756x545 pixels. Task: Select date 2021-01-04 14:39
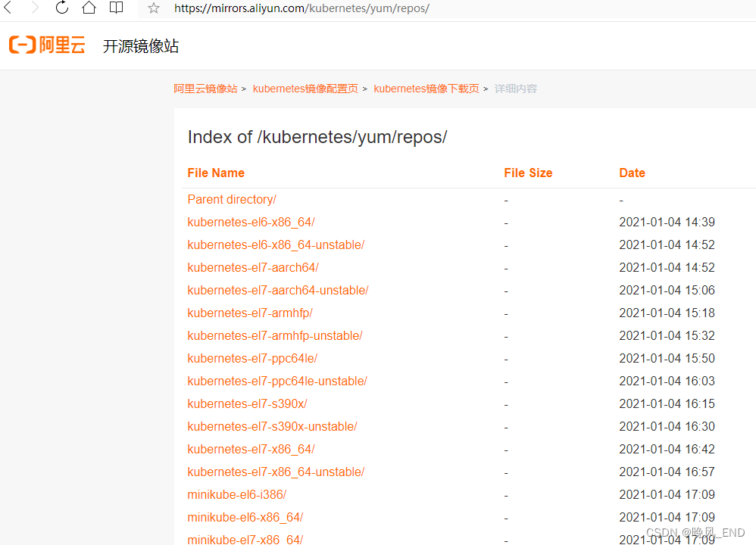click(667, 222)
